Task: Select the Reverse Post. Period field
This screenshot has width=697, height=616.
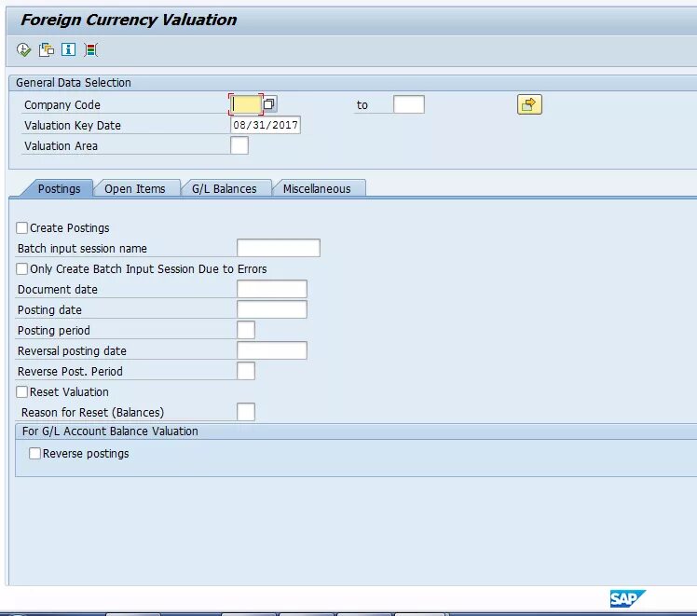Action: pyautogui.click(x=246, y=371)
